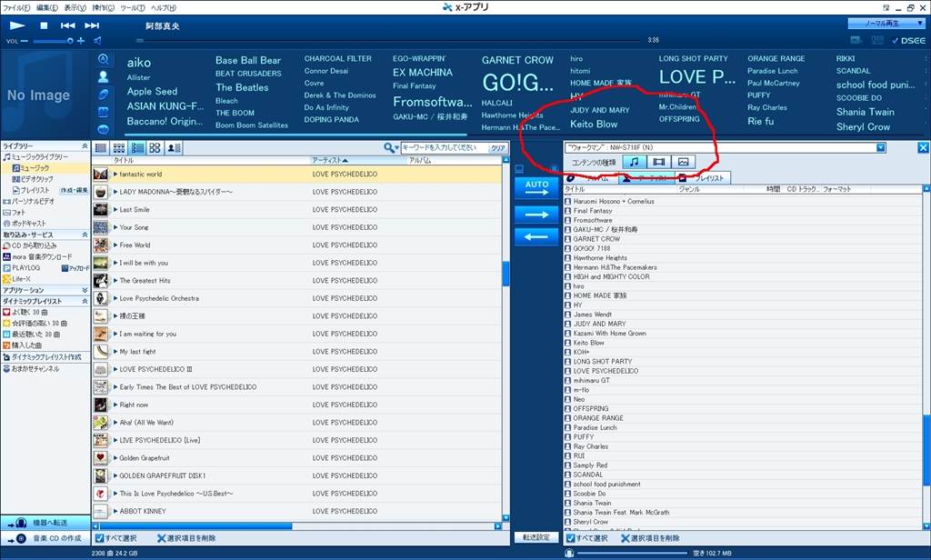
Task: Open CDから取り込み in the sidebar
Action: (30, 245)
